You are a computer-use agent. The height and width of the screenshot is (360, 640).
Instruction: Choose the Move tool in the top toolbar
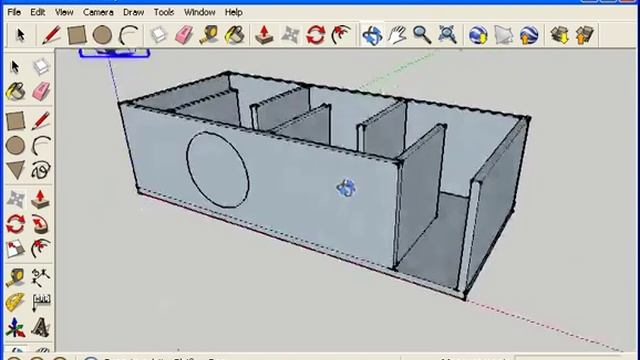(x=290, y=35)
